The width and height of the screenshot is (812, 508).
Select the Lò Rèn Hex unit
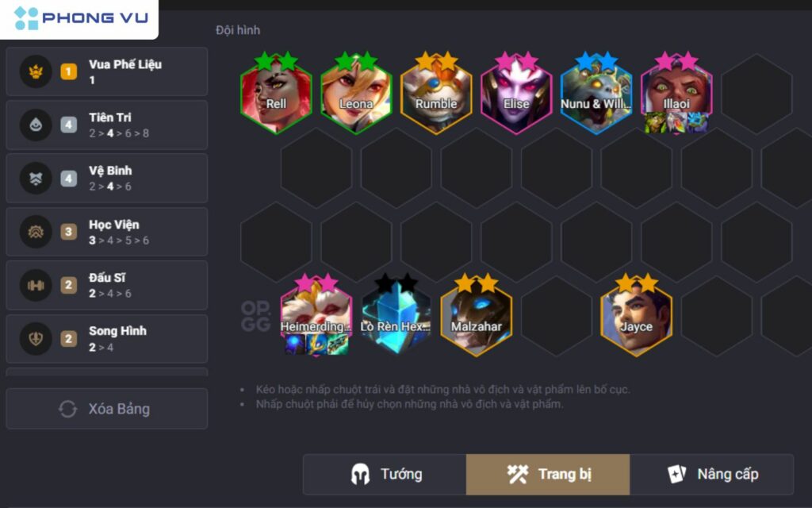tap(396, 317)
